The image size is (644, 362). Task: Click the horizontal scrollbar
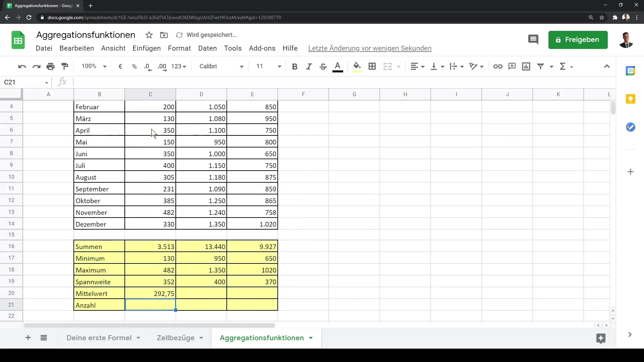pos(149,325)
